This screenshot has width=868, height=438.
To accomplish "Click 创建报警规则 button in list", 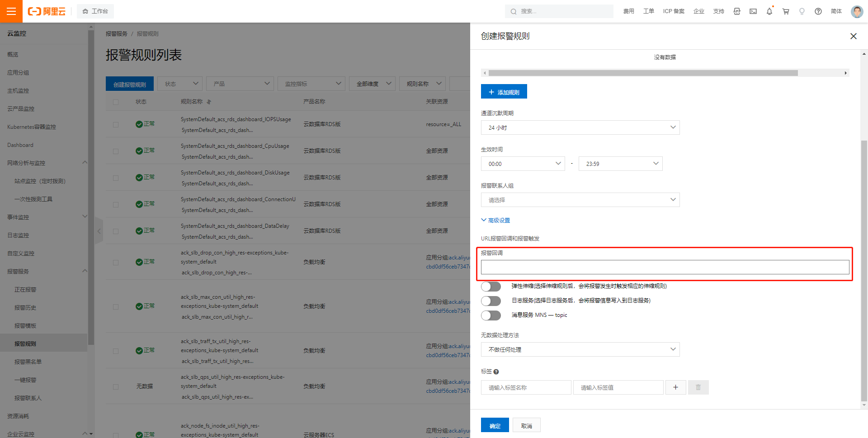I will coord(130,84).
